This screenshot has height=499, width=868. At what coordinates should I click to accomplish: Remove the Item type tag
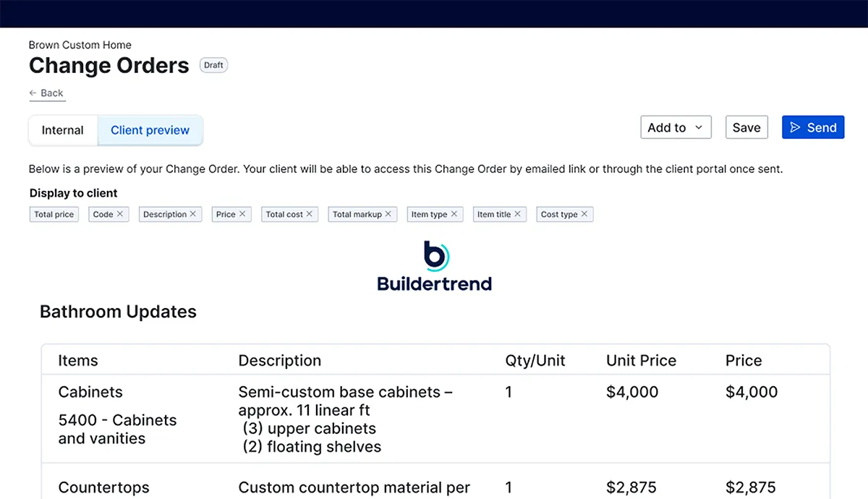(454, 214)
